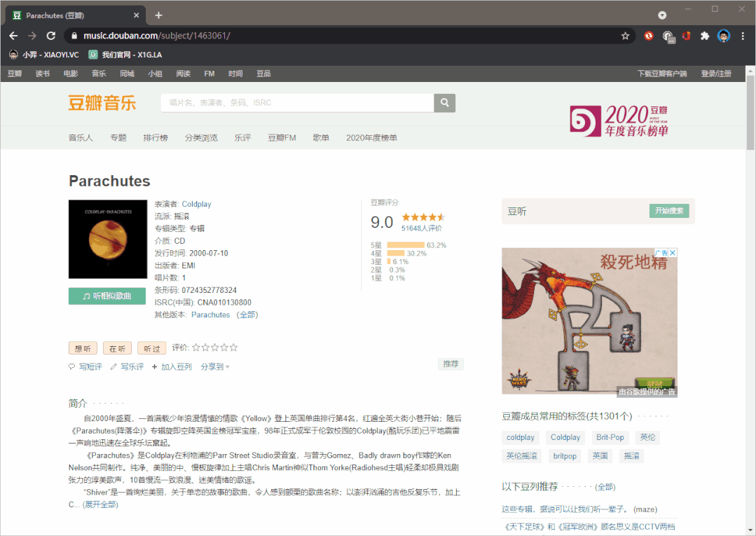756x536 pixels.
Task: Close the ad with X icon
Action: click(x=673, y=252)
